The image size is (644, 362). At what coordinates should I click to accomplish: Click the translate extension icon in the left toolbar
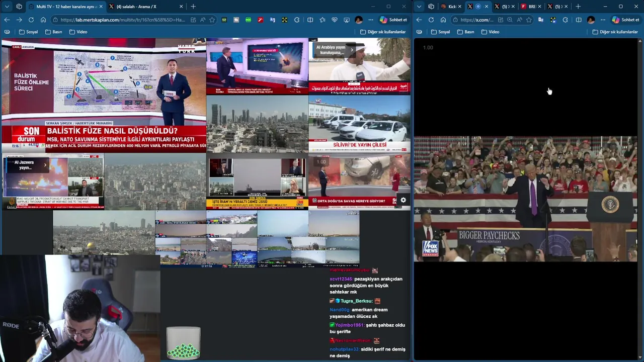click(x=273, y=20)
